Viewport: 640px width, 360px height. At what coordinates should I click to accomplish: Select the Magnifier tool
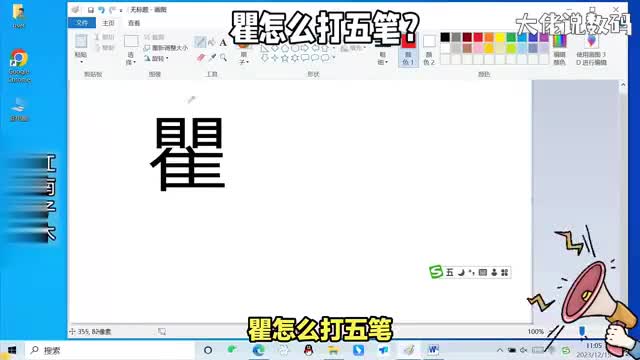(x=223, y=58)
